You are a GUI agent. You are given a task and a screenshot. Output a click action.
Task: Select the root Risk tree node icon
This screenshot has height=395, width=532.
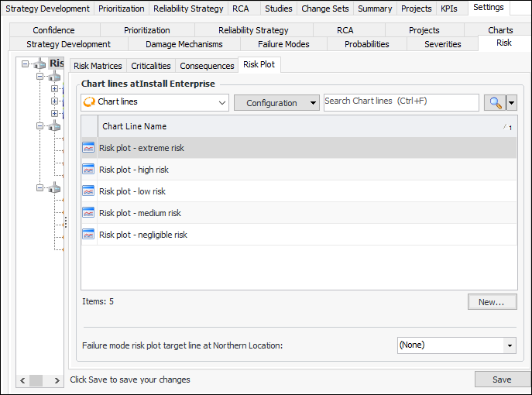(40, 64)
